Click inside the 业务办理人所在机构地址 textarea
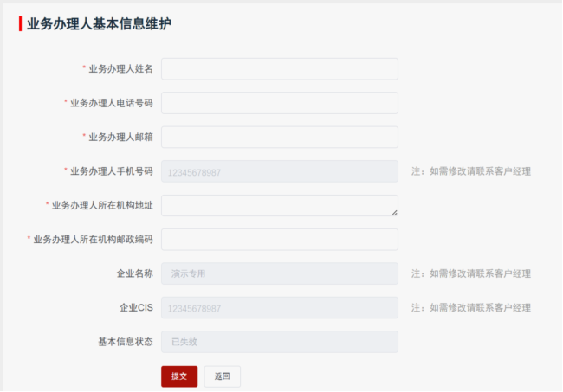This screenshot has width=563, height=392. pyautogui.click(x=279, y=205)
